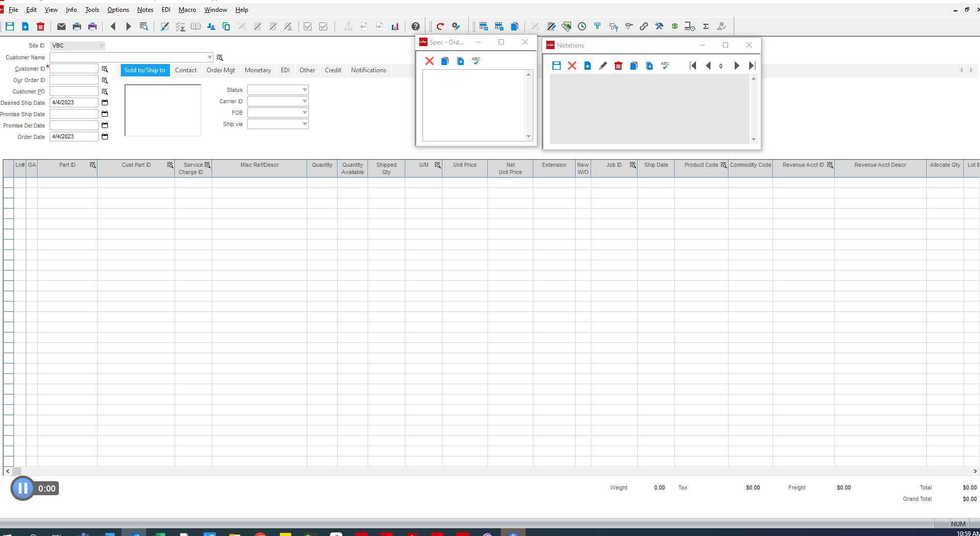This screenshot has width=980, height=536.
Task: Click the chain link icon in toolbar
Action: tap(644, 26)
